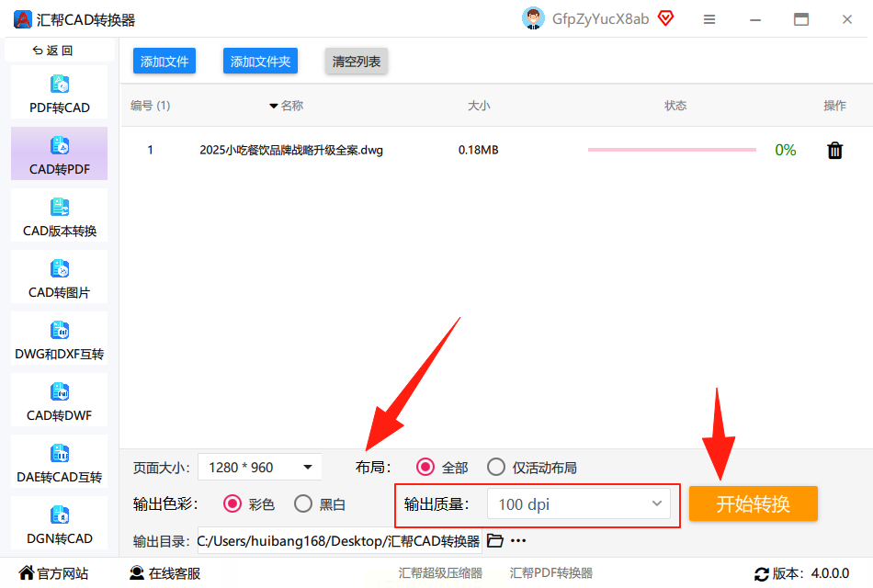
Task: Expand the 页面大小 1280 * 960 dropdown
Action: [260, 467]
